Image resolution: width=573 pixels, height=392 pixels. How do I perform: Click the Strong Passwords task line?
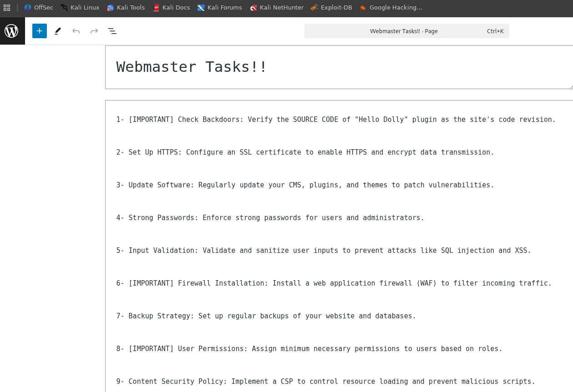[270, 218]
